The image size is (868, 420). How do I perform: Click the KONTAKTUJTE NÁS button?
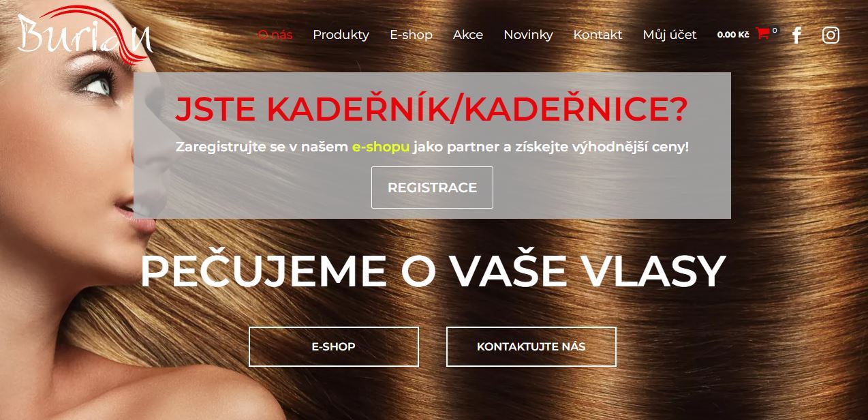[x=531, y=346]
